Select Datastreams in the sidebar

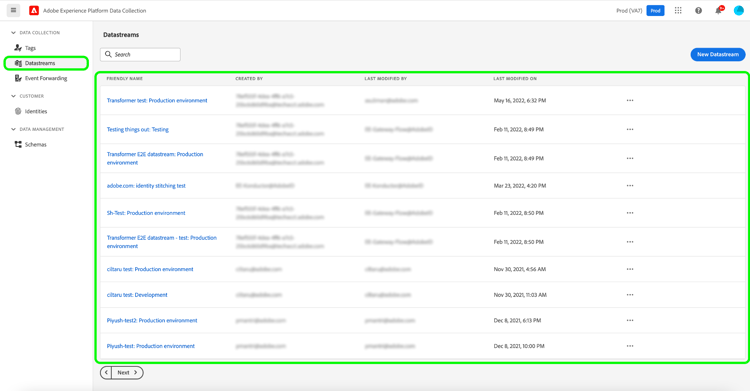[x=46, y=63]
